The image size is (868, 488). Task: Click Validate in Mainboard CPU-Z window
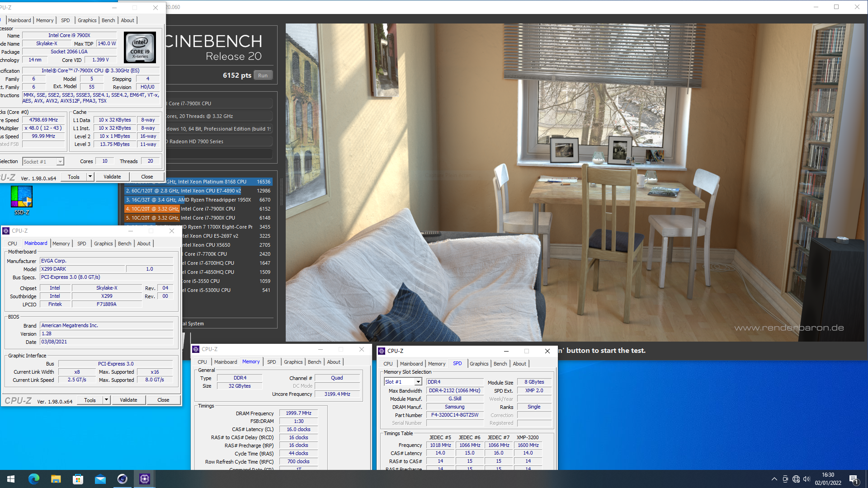pyautogui.click(x=128, y=400)
